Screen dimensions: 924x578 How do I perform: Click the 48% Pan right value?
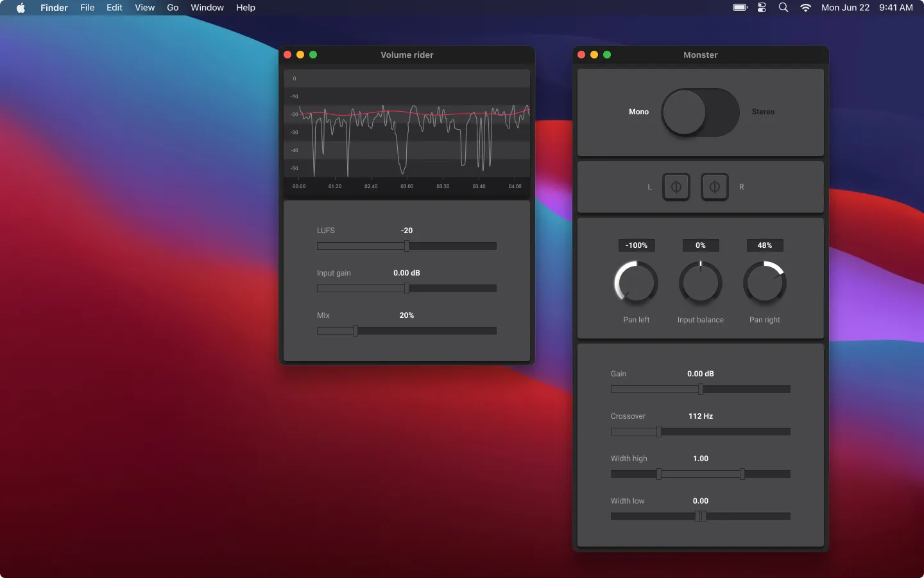coord(765,245)
